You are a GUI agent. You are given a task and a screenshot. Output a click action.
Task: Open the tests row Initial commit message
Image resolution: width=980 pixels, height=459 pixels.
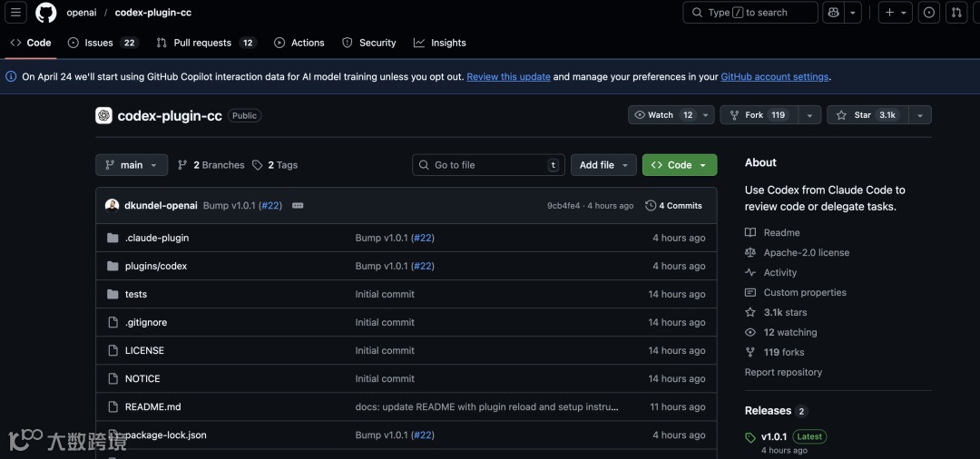coord(385,294)
